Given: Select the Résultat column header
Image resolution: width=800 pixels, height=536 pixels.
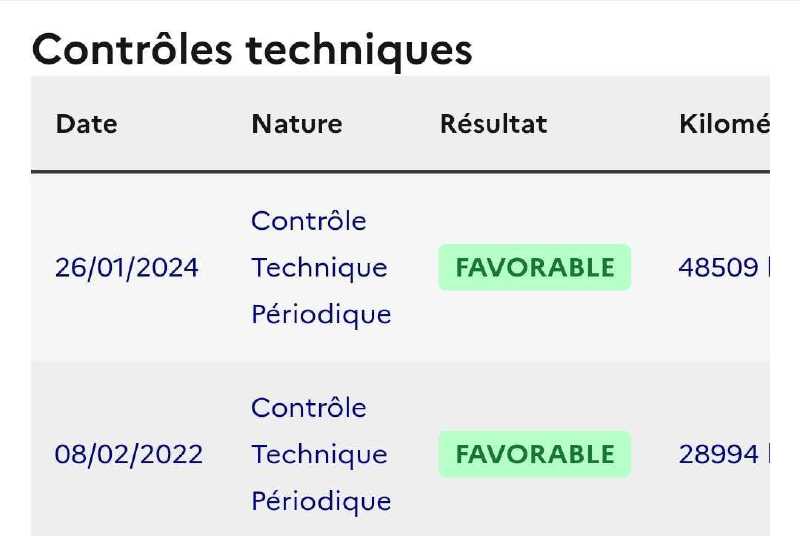Looking at the screenshot, I should coord(493,124).
